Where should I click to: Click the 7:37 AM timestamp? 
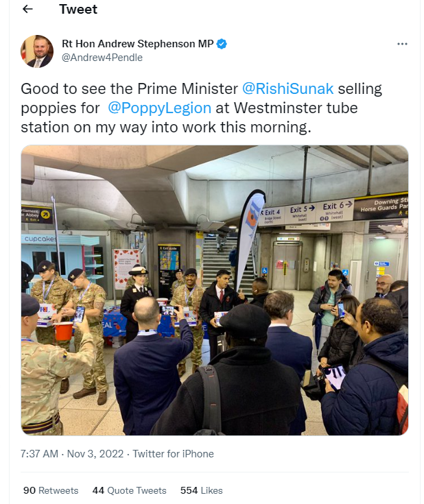[x=39, y=454]
